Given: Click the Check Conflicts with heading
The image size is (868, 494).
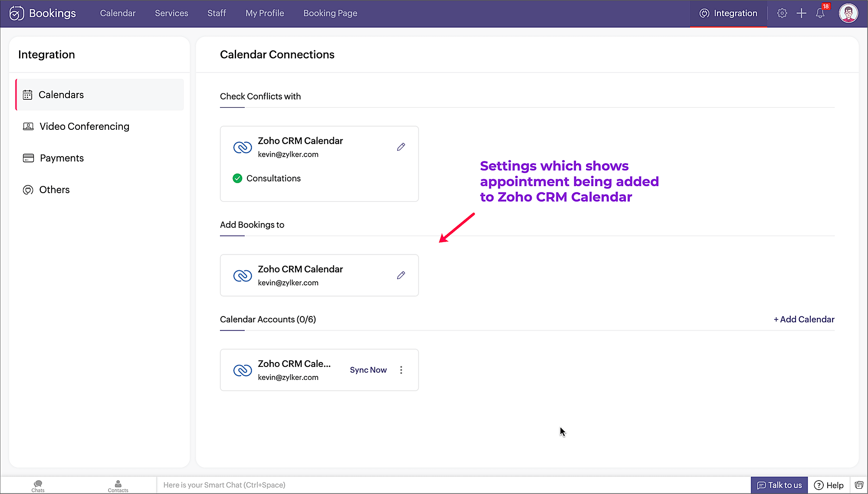Looking at the screenshot, I should 260,96.
